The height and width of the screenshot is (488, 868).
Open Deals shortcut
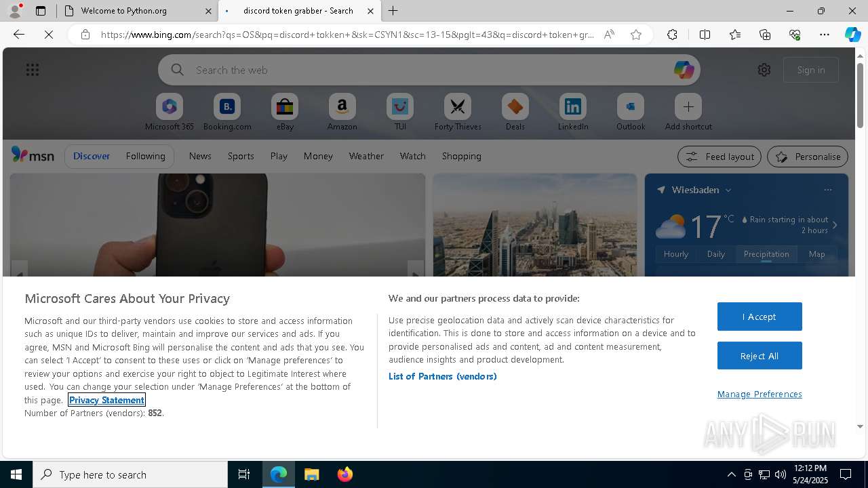[515, 113]
